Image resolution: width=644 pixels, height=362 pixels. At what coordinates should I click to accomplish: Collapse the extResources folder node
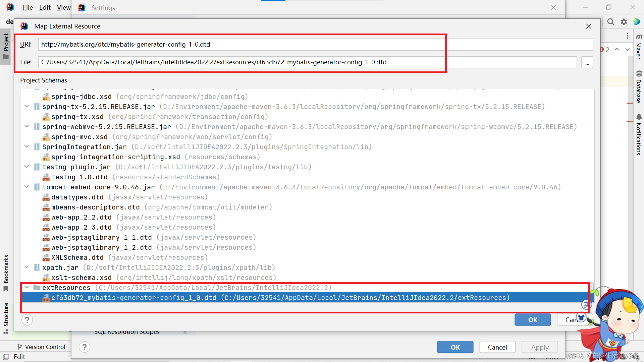[x=26, y=287]
